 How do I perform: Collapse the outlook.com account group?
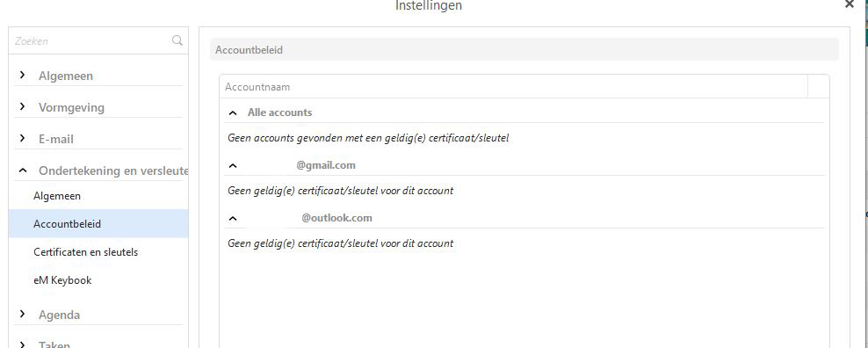(233, 218)
